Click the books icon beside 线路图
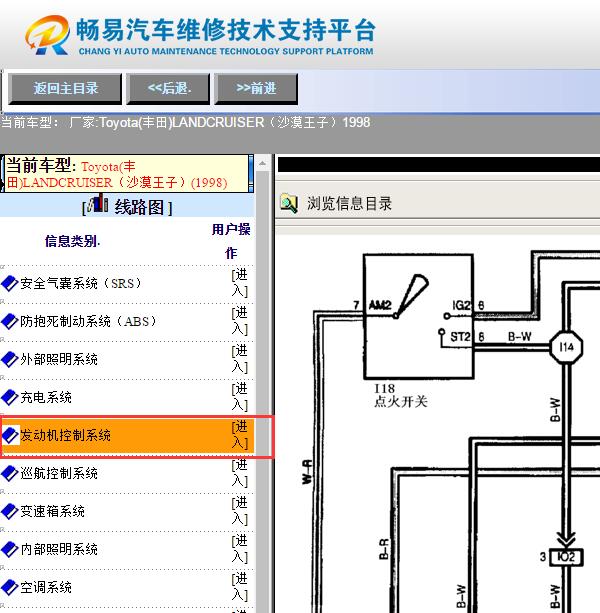Screen dimensions: 600x613 coord(98,203)
